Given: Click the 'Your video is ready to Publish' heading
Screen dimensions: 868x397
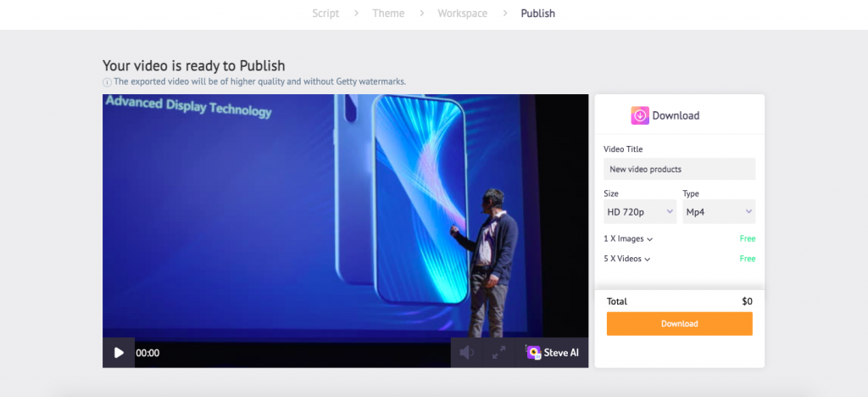Looking at the screenshot, I should (x=194, y=66).
